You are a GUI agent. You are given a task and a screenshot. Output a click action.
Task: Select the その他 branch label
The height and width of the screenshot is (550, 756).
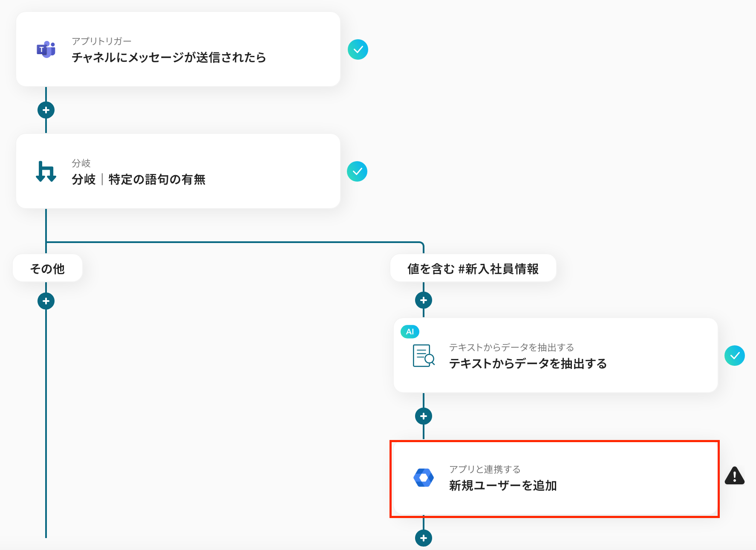[47, 269]
